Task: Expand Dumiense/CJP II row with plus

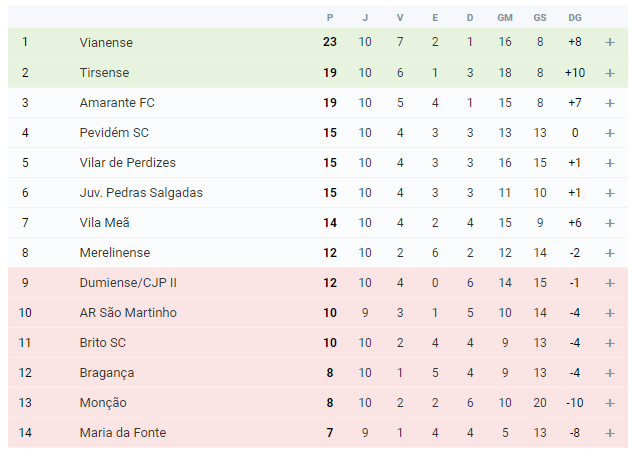Action: (x=610, y=283)
